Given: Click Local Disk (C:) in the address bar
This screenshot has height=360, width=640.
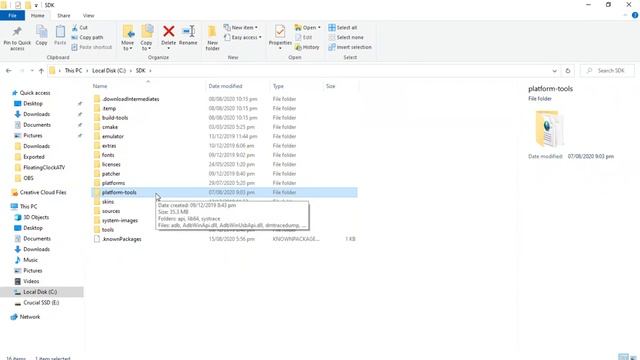Looking at the screenshot, I should [109, 71].
